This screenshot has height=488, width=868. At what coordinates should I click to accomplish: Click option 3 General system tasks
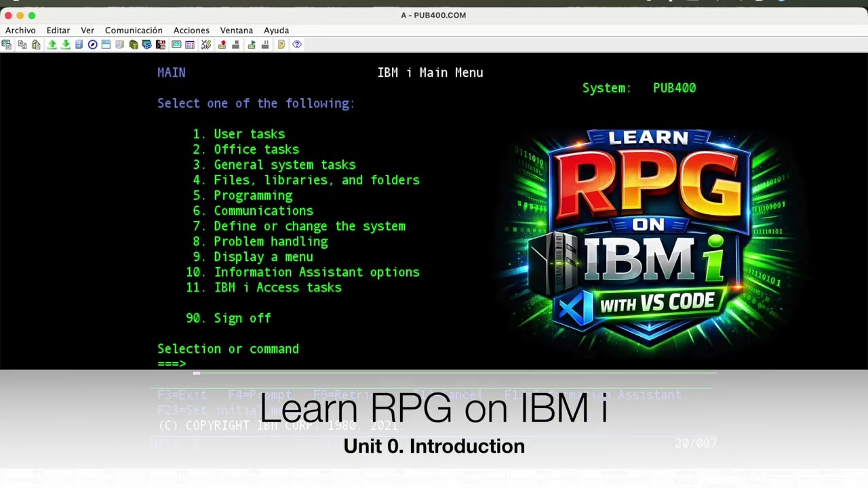click(x=274, y=165)
